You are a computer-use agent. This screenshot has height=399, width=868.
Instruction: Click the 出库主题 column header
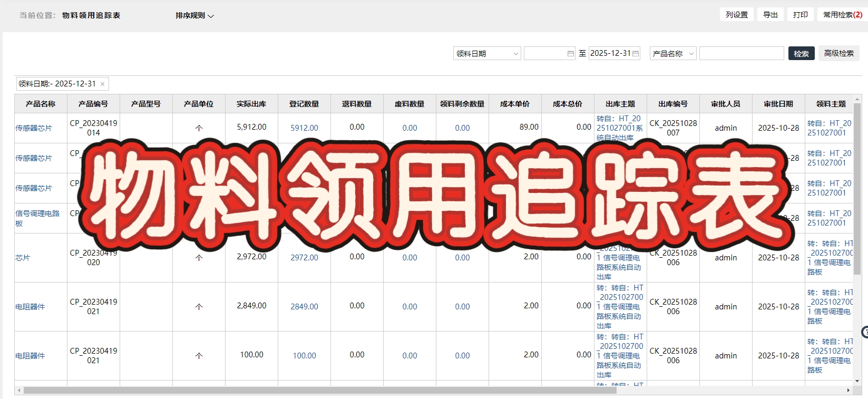point(620,104)
